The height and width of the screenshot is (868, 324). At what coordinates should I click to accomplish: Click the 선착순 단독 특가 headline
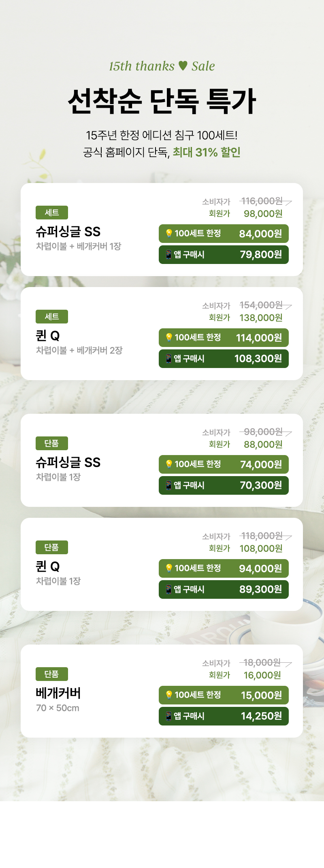[x=162, y=101]
